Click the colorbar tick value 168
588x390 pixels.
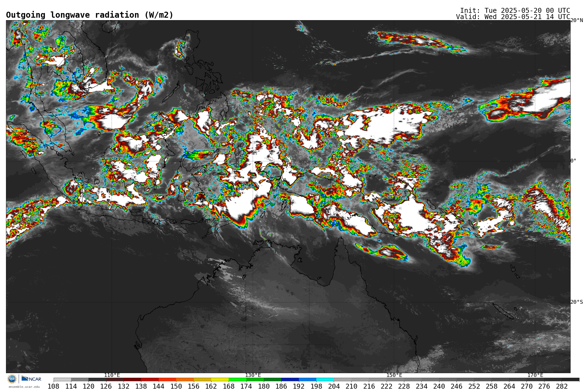[229, 386]
